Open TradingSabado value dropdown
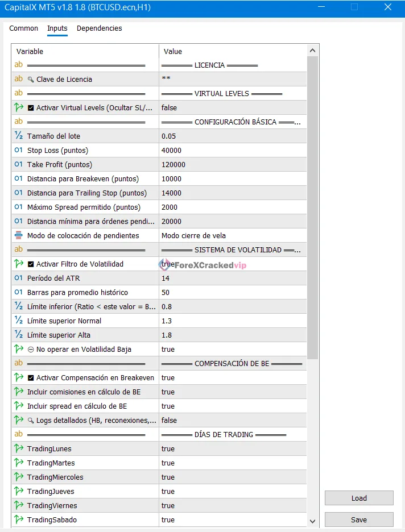The width and height of the screenshot is (405, 532). click(x=233, y=520)
